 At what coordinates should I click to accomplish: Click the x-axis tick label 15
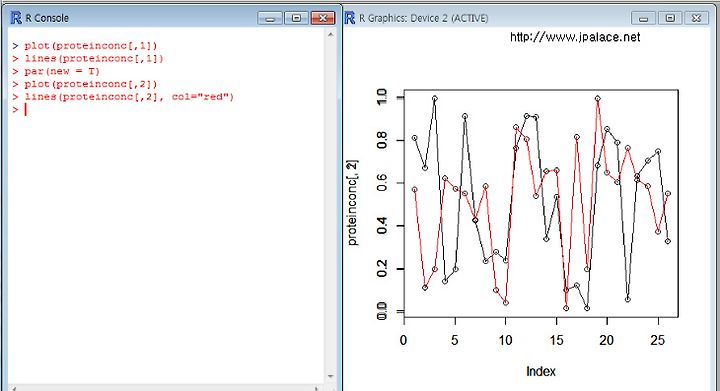pos(556,341)
